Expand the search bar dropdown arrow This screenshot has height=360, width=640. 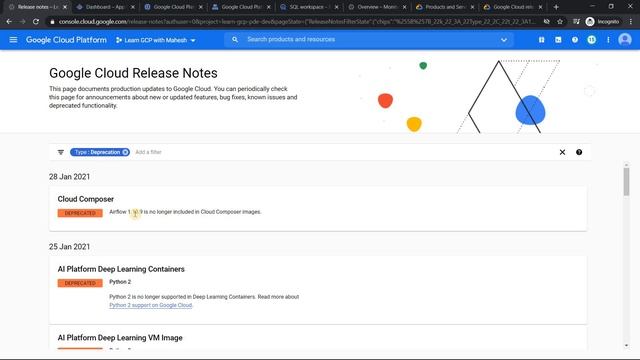504,40
